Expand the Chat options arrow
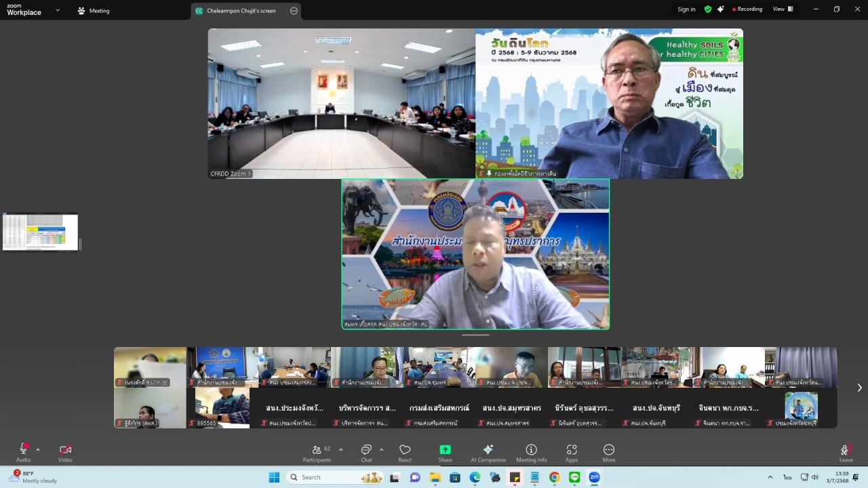This screenshot has height=488, width=868. point(381,449)
